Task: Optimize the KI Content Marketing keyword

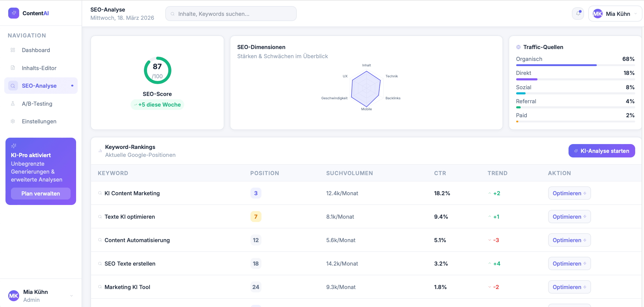Action: [569, 193]
